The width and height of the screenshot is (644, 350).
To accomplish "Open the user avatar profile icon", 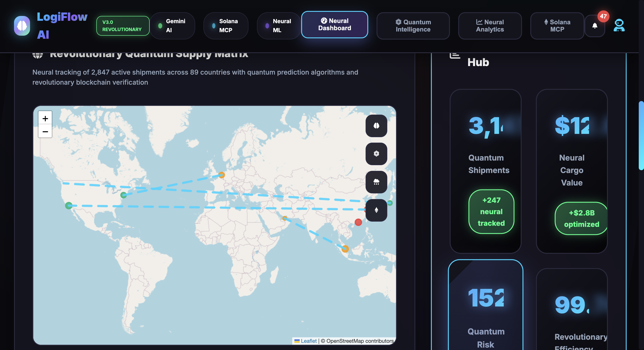I will [619, 25].
